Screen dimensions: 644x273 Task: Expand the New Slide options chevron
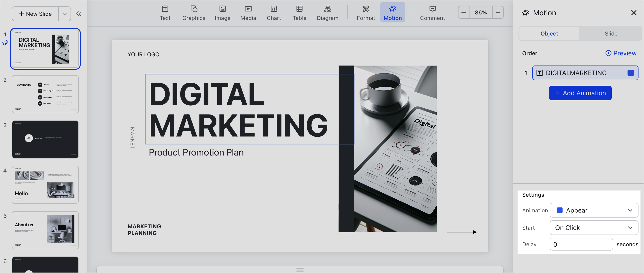[x=65, y=14]
